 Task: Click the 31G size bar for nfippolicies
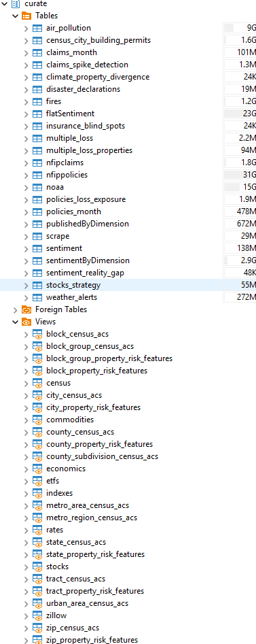(240, 175)
